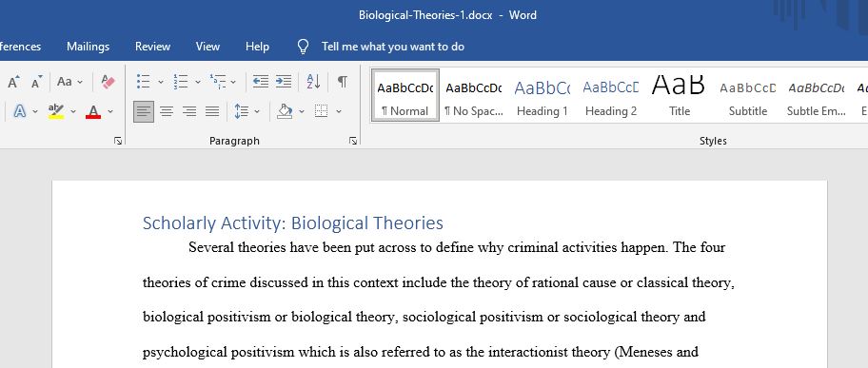Click the citation text '(Meneses and'
This screenshot has height=368, width=868.
[657, 352]
